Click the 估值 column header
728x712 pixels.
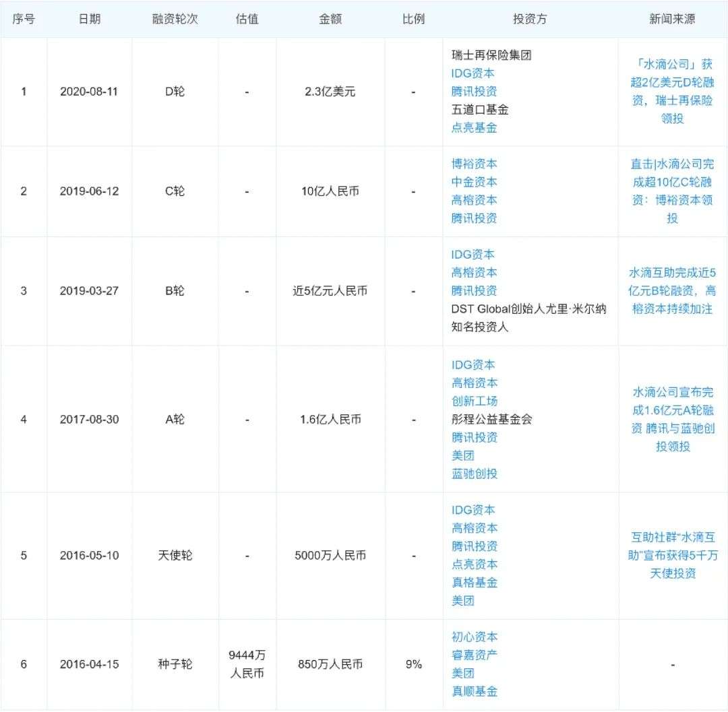(x=247, y=19)
